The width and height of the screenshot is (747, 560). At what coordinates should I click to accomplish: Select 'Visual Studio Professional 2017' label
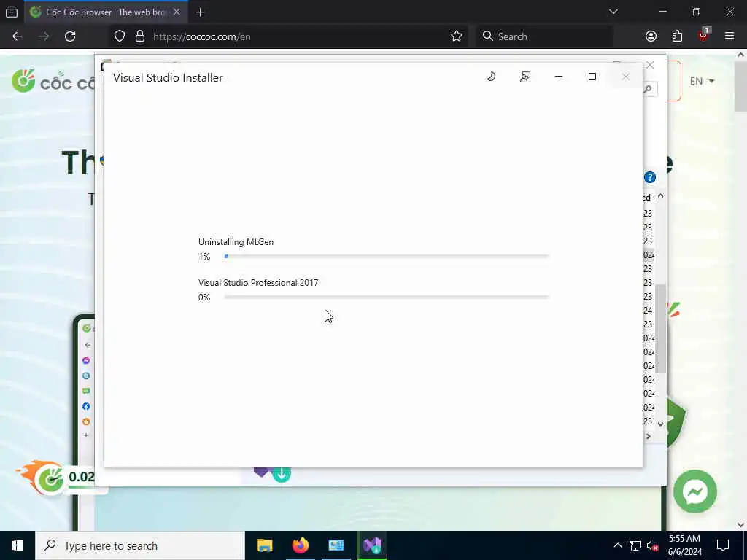tap(258, 283)
